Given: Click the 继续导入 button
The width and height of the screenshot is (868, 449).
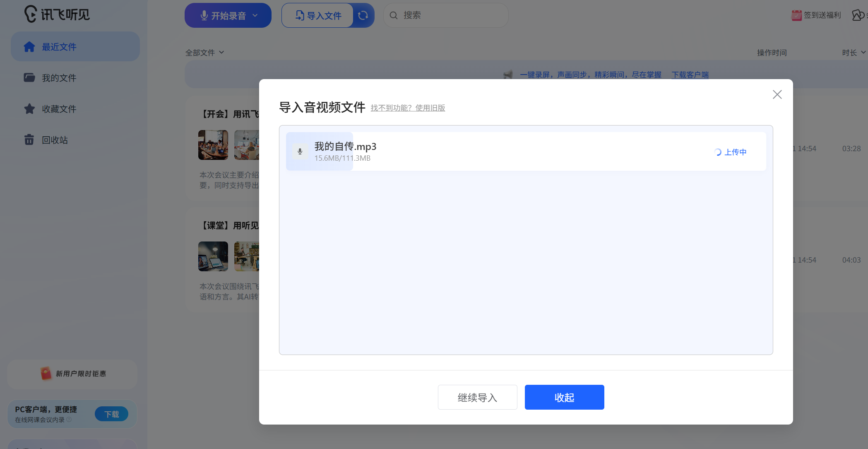Looking at the screenshot, I should (477, 397).
